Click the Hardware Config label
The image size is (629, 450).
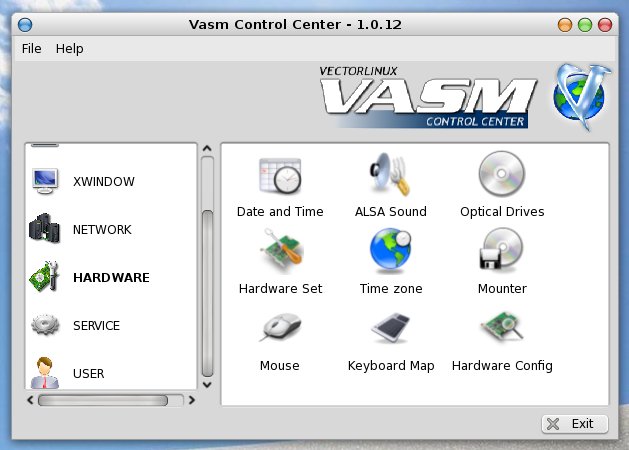(502, 366)
